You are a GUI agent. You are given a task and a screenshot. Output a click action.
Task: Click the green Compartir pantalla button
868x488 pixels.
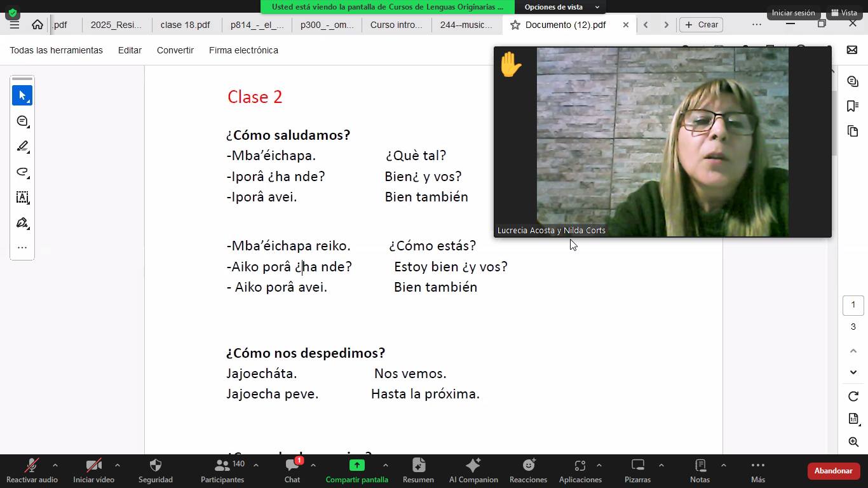[x=356, y=471]
